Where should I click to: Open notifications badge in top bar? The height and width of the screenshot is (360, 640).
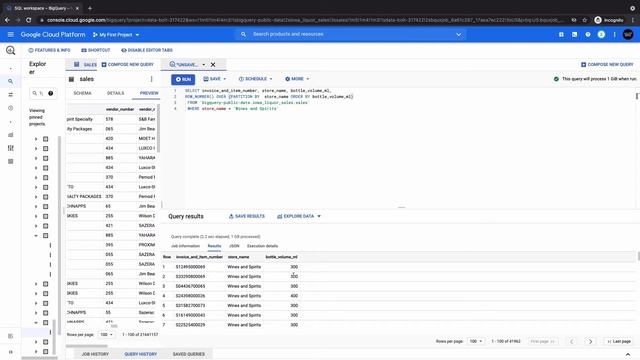(x=601, y=35)
